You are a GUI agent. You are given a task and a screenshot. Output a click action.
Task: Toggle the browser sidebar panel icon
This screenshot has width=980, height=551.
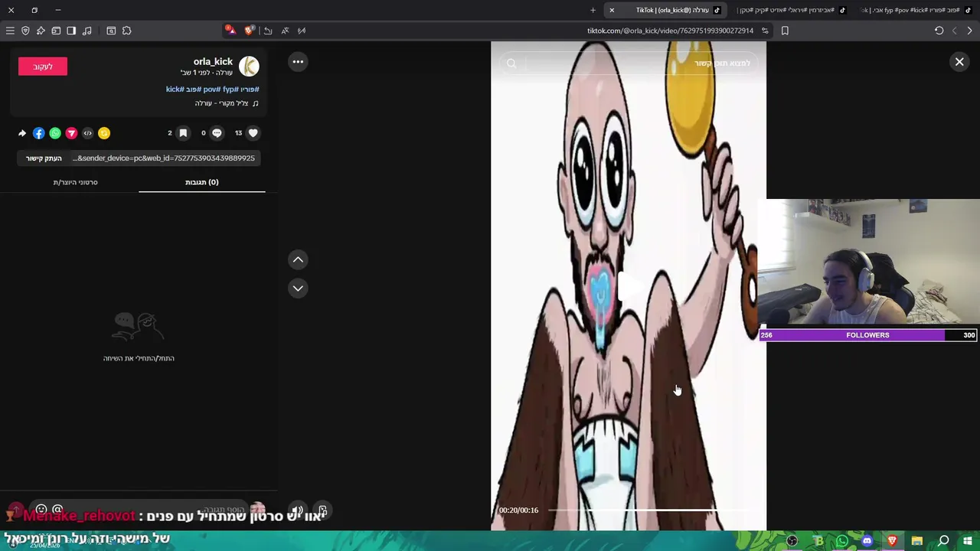(71, 31)
